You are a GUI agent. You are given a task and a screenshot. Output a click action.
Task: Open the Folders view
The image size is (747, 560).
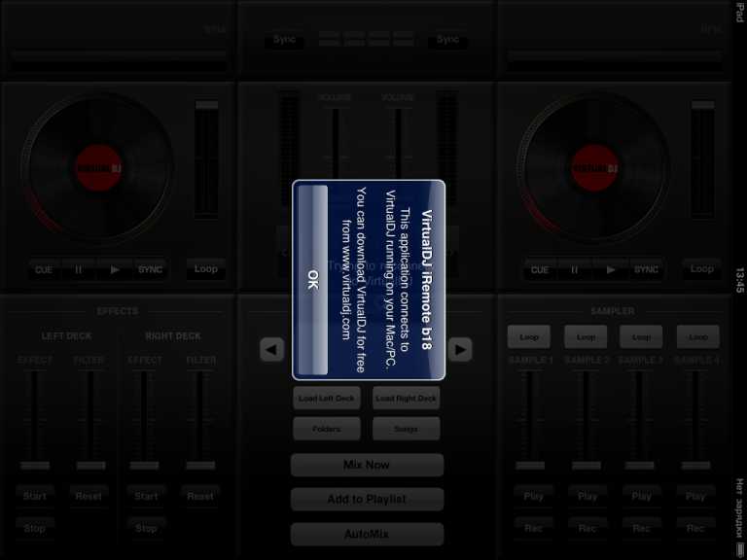(x=327, y=429)
